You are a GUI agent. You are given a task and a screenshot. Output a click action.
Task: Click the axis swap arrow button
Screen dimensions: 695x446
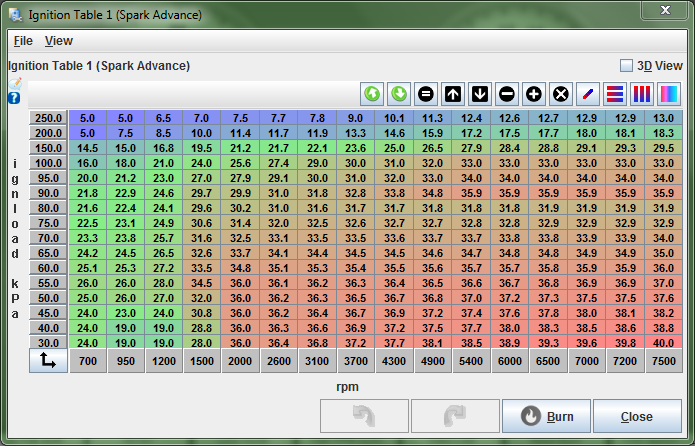(x=47, y=360)
